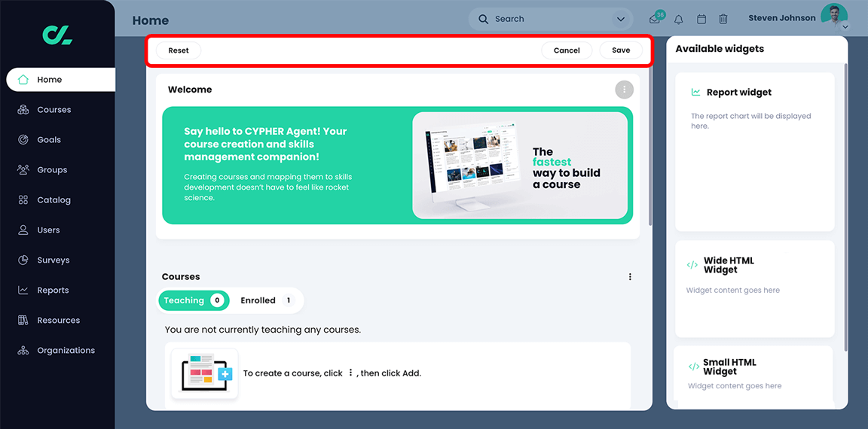Click the Welcome widget heading
The width and height of the screenshot is (868, 429).
pos(190,90)
